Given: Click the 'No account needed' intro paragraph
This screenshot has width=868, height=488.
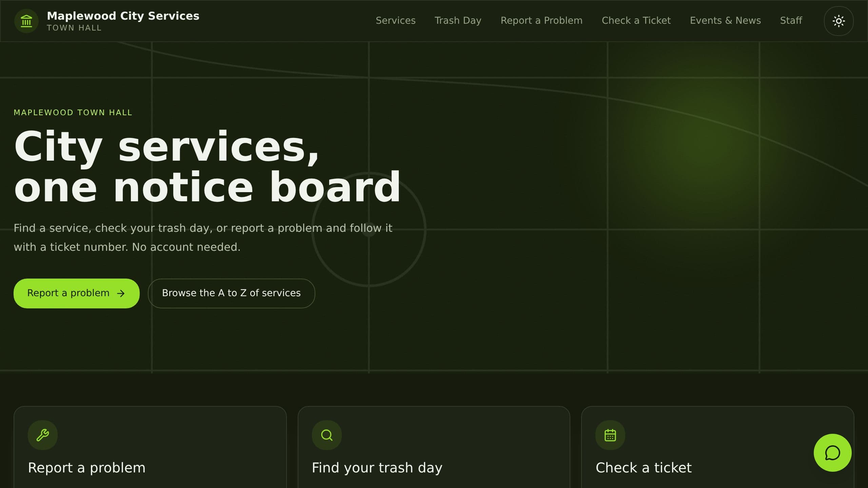Looking at the screenshot, I should pyautogui.click(x=203, y=238).
